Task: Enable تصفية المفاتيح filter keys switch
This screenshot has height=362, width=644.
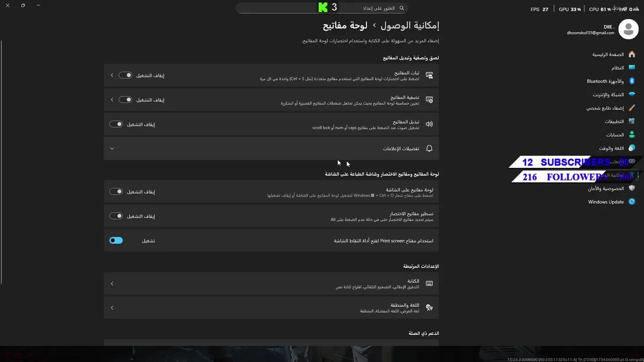Action: pyautogui.click(x=125, y=100)
